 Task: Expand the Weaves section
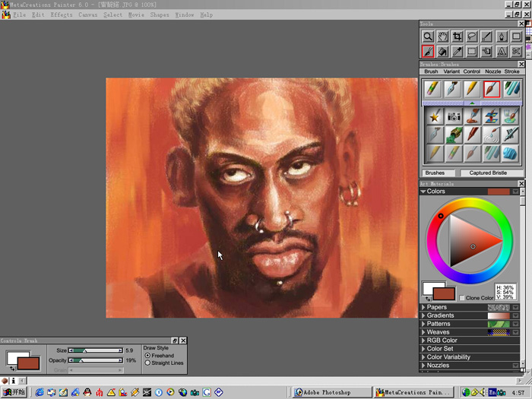point(423,332)
